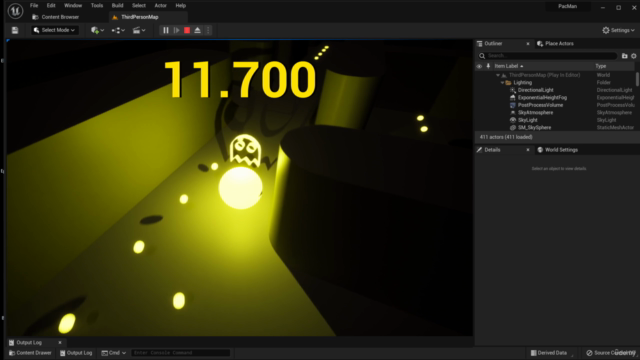Open the cinematics clapperboard dropdown
This screenshot has width=640, height=360.
pos(139,30)
